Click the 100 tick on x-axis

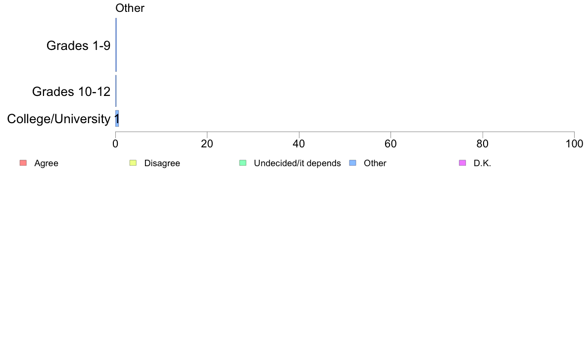574,144
